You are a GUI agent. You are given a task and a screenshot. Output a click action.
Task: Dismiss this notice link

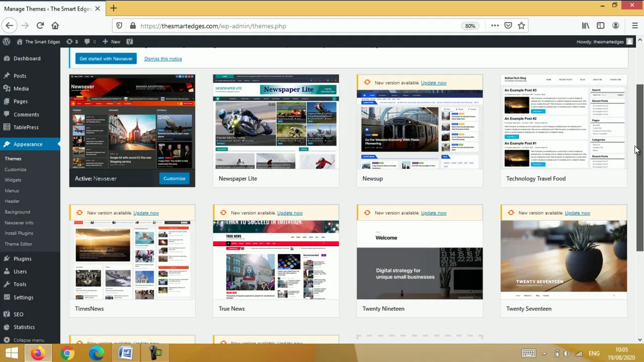click(163, 59)
